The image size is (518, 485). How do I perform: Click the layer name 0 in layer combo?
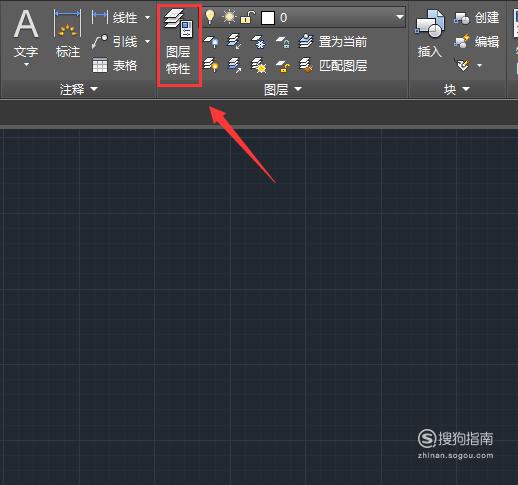pos(283,18)
